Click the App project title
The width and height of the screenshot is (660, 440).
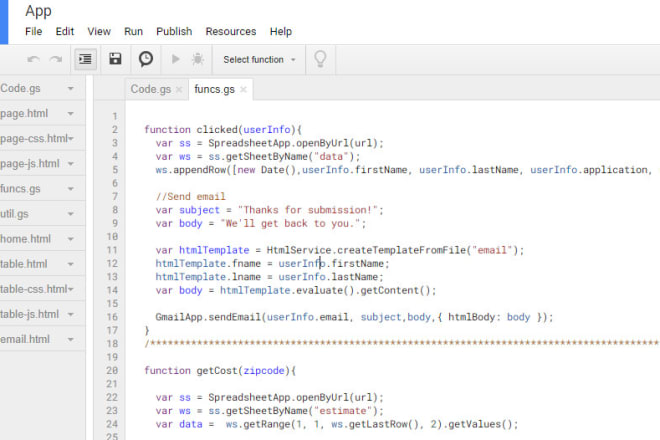[38, 11]
